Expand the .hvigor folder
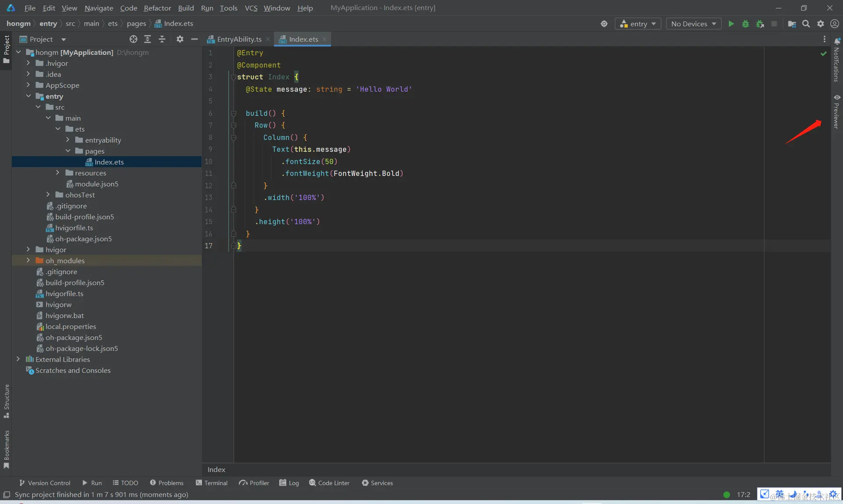The image size is (843, 504). click(28, 63)
